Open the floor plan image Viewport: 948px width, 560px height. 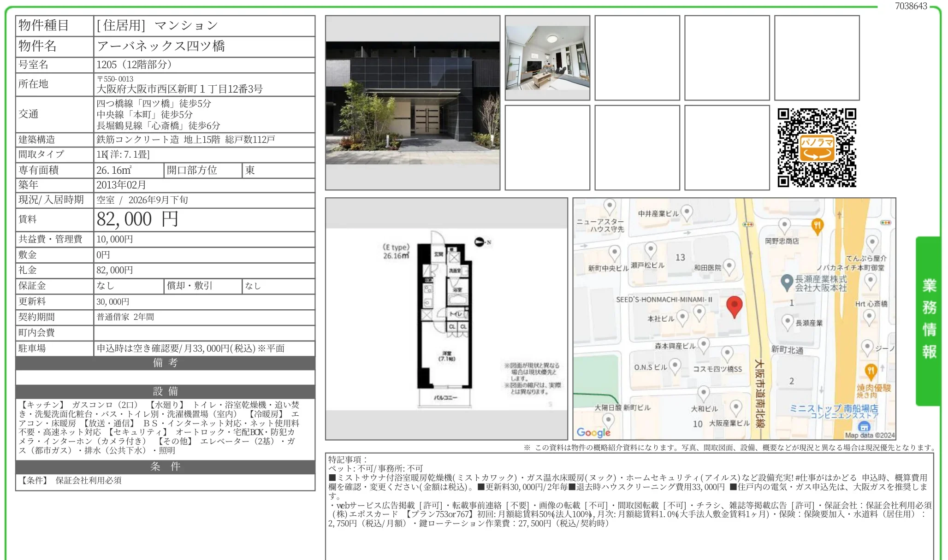(446, 318)
